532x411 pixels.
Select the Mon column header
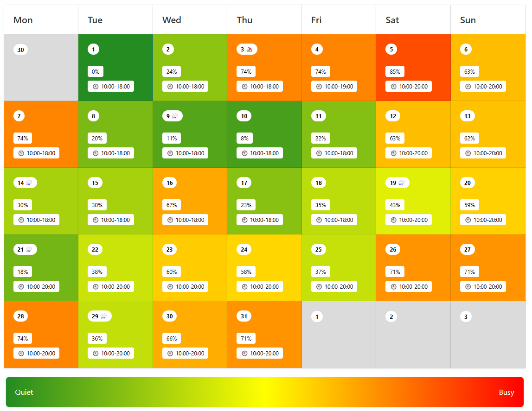(x=23, y=20)
